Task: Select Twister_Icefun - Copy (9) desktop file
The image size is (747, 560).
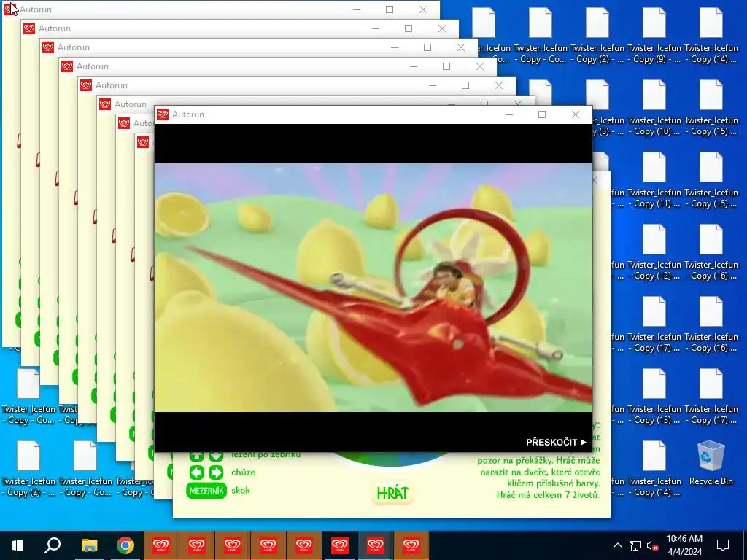Action: click(654, 36)
